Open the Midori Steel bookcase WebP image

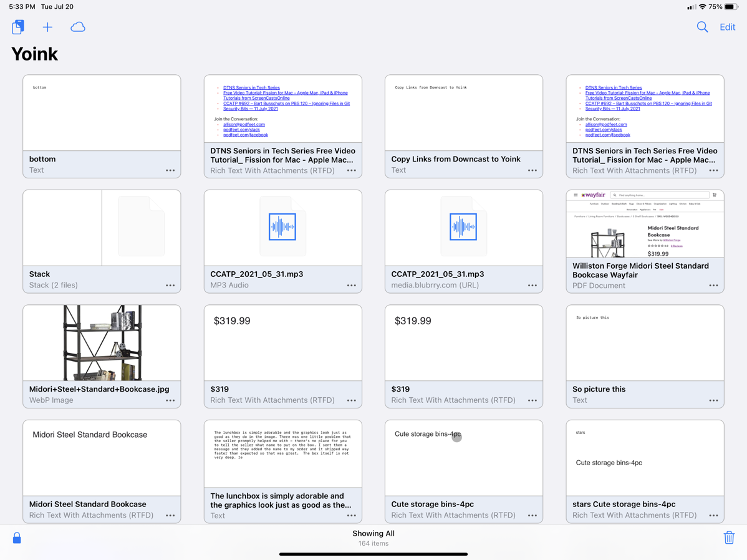click(102, 343)
